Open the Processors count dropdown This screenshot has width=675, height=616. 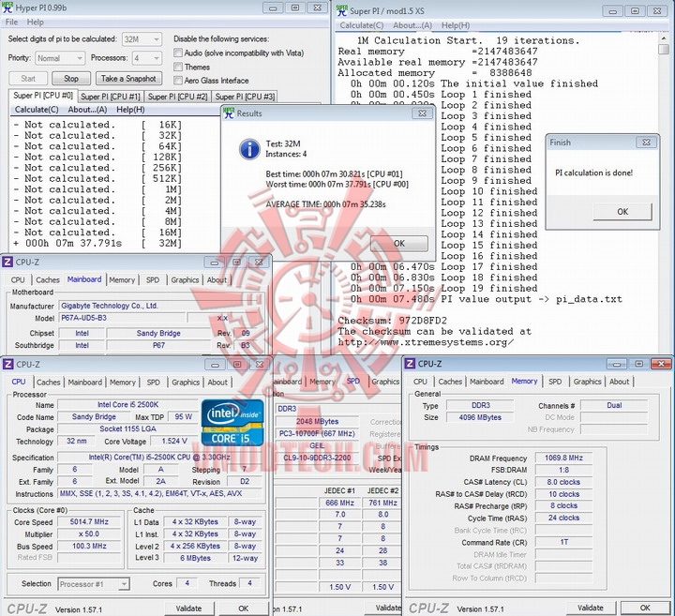[x=147, y=58]
